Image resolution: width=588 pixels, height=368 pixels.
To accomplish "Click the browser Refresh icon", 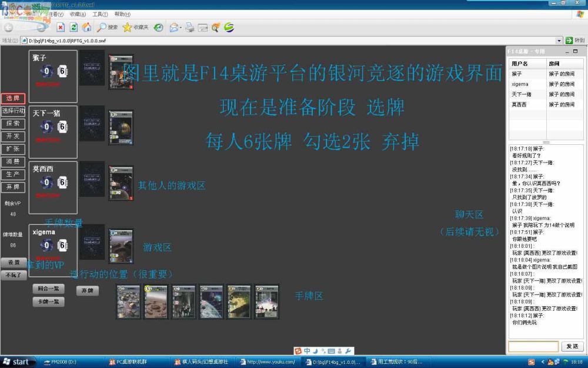I will [73, 28].
